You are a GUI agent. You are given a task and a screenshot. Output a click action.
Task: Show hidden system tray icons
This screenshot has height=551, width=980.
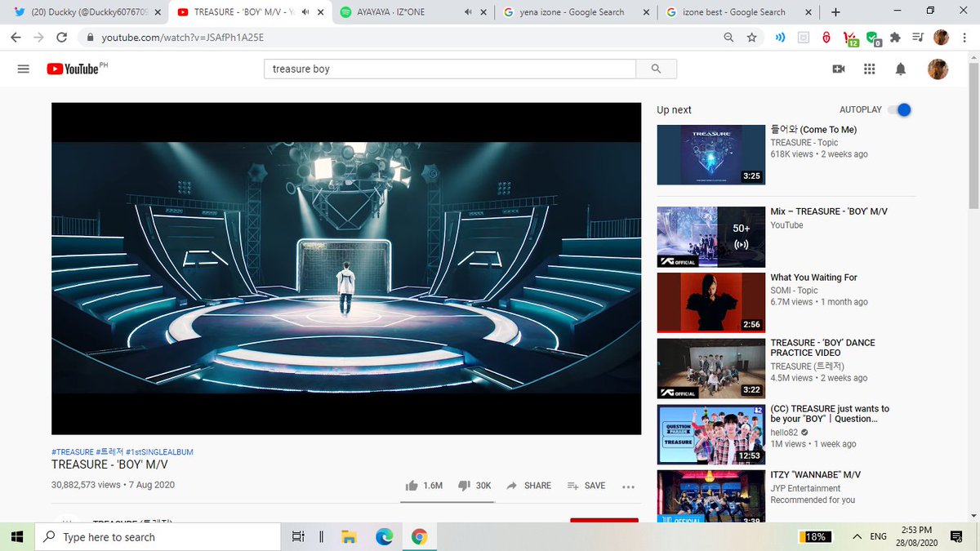click(x=857, y=536)
